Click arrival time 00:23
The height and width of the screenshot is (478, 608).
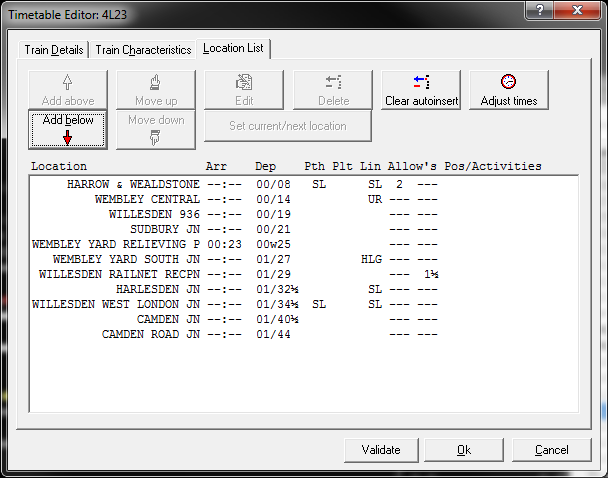click(x=224, y=245)
